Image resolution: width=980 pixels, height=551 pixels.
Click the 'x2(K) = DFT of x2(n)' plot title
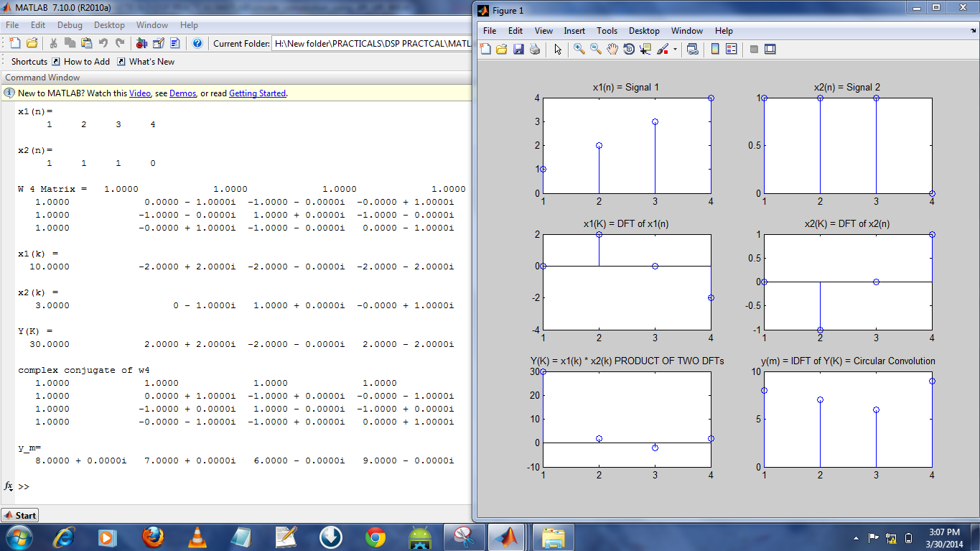click(x=847, y=224)
